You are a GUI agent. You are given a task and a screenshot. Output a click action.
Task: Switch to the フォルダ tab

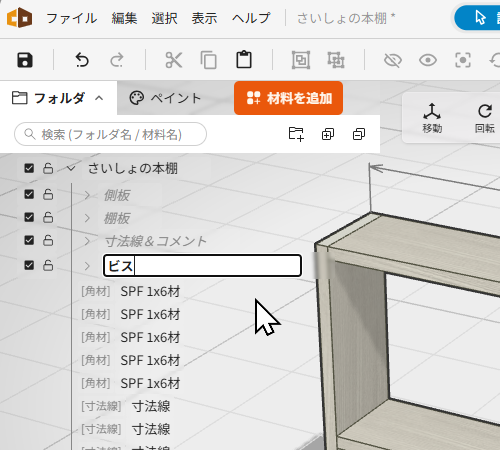pyautogui.click(x=59, y=98)
